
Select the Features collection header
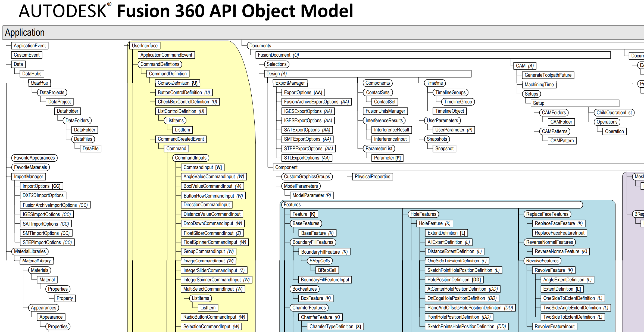292,205
